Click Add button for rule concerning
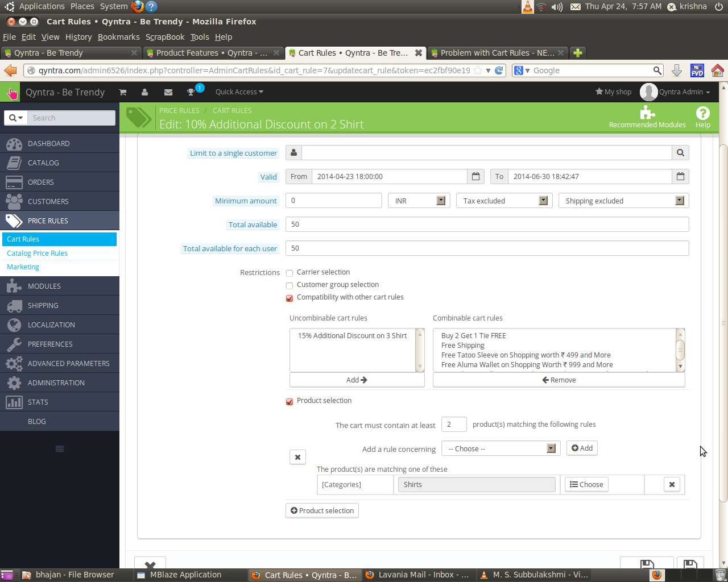 click(x=582, y=448)
